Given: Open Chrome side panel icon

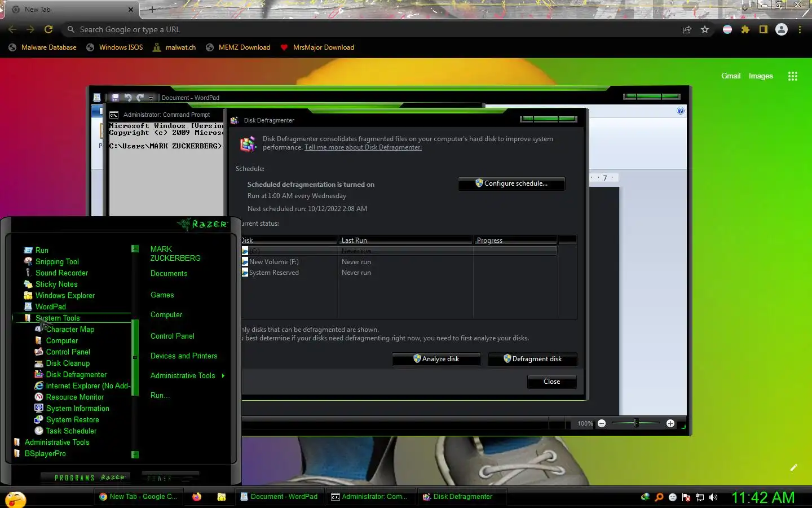Looking at the screenshot, I should point(764,29).
